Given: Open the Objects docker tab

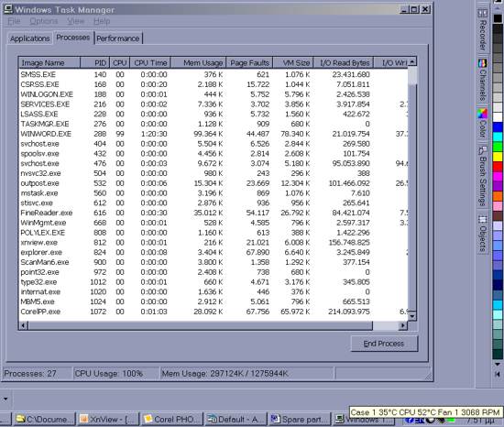Looking at the screenshot, I should click(x=482, y=234).
